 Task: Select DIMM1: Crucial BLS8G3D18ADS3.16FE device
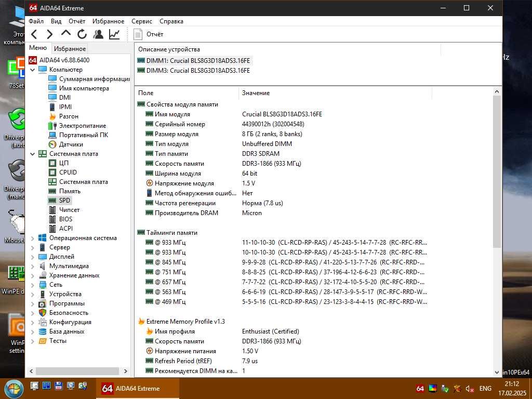tap(194, 61)
